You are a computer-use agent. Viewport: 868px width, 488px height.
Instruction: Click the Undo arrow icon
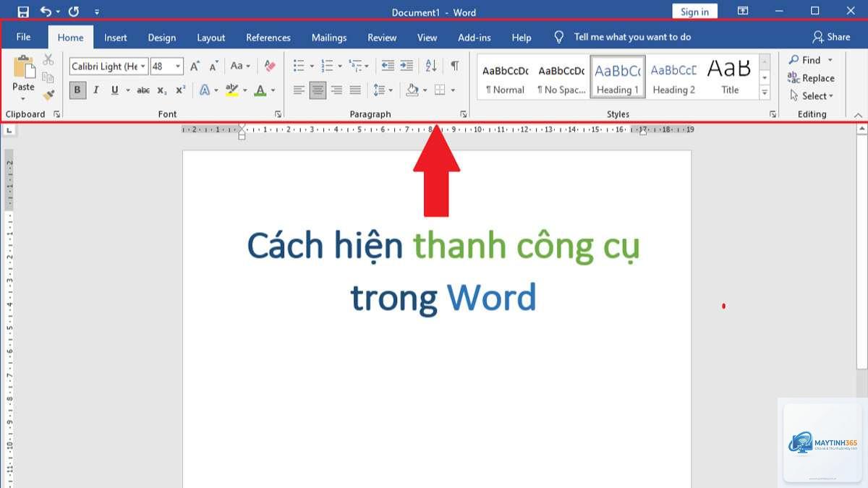pos(46,12)
